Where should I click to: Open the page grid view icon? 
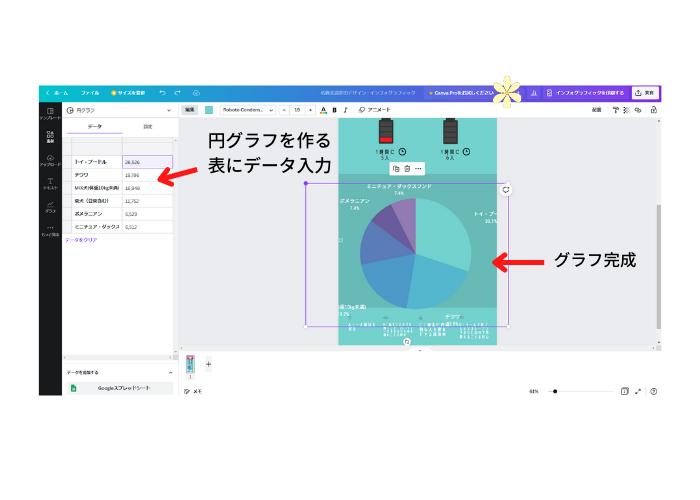pyautogui.click(x=625, y=392)
